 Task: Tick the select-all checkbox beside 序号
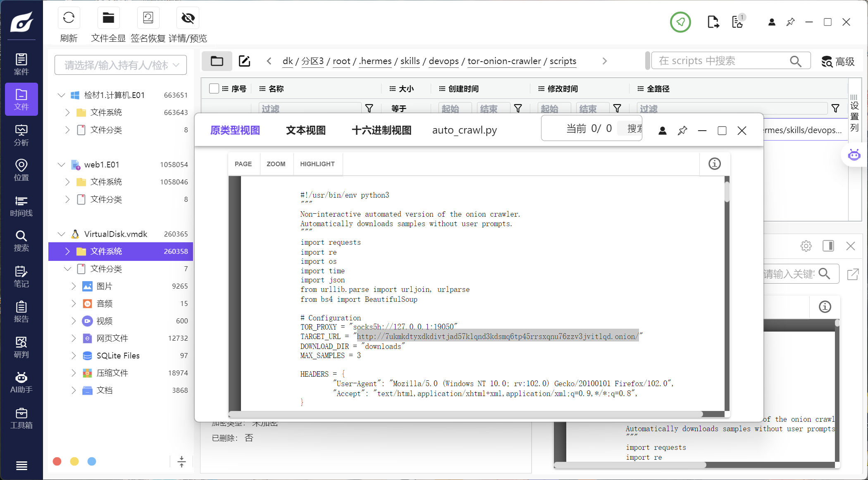click(214, 88)
